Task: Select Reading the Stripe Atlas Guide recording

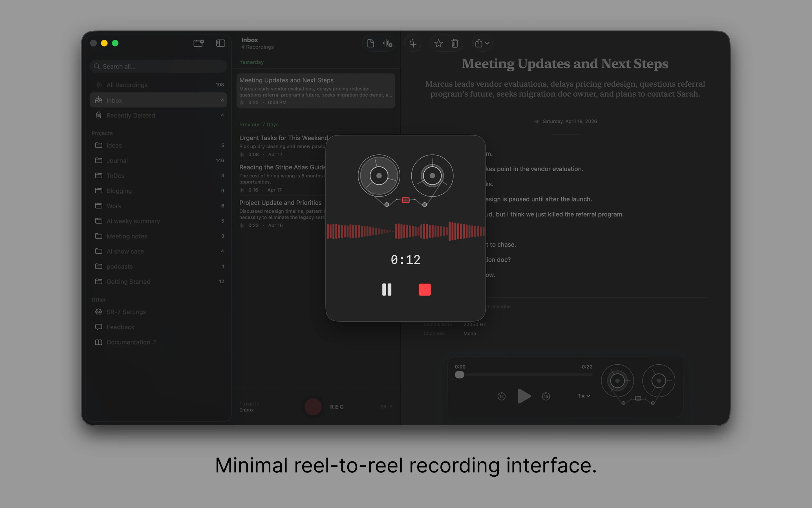Action: point(281,178)
